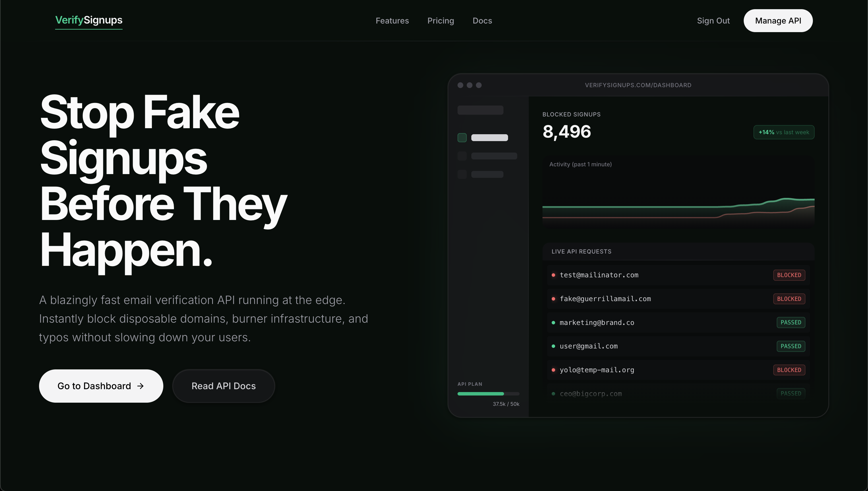Viewport: 868px width, 491px height.
Task: Click red dot beside yolo@temp-mail.org
Action: click(x=553, y=370)
